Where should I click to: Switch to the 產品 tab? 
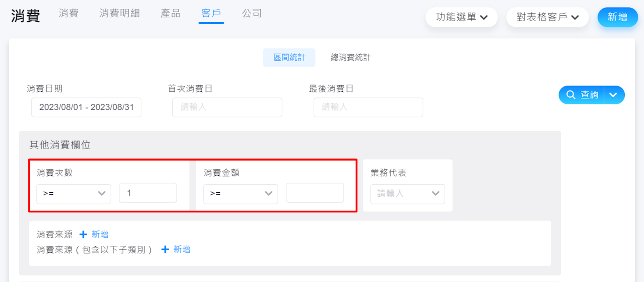coord(170,13)
